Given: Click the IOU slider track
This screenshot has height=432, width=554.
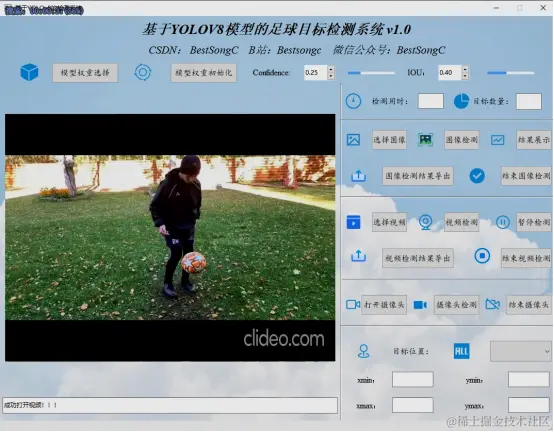Looking at the screenshot, I should pos(511,73).
